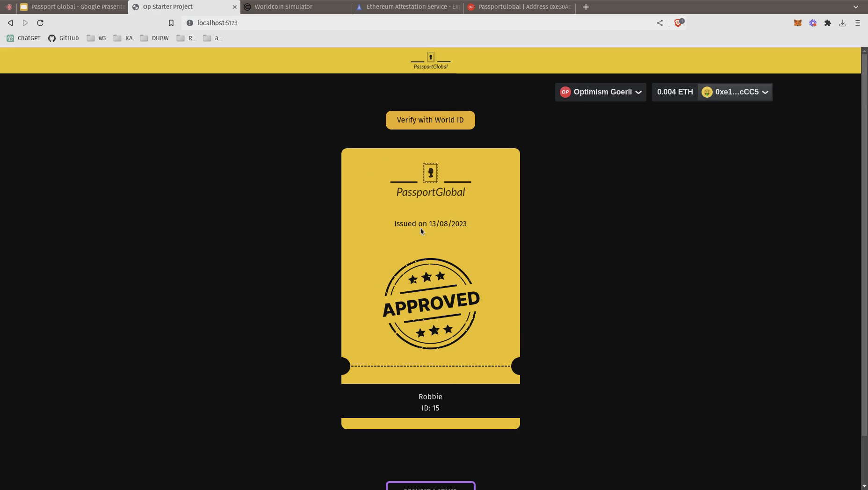Click the PassportGlobal logo on the passport card
Image resolution: width=868 pixels, height=490 pixels.
tap(431, 180)
